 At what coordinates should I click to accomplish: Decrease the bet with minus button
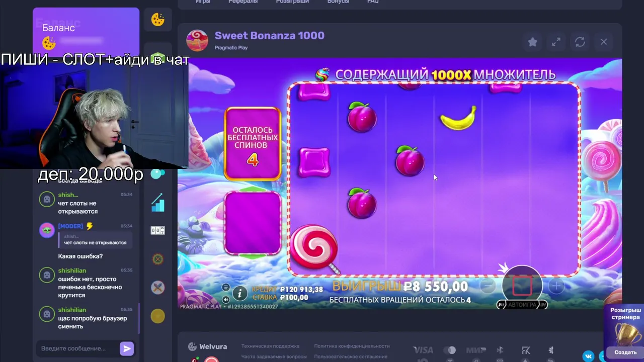488,286
